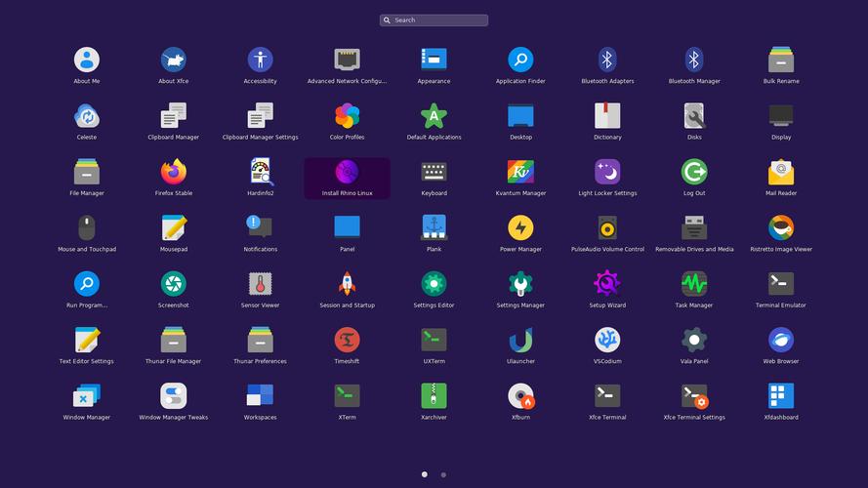Select the first page indicator dot
Image resolution: width=868 pixels, height=488 pixels.
pos(425,474)
